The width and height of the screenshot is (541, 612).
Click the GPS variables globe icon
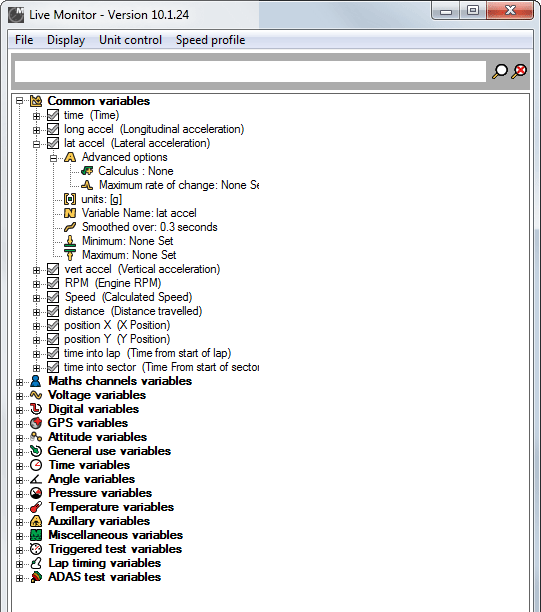pos(36,423)
